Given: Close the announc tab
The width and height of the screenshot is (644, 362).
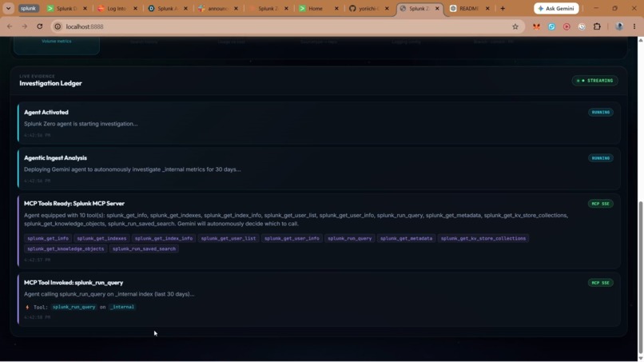Looking at the screenshot, I should (236, 8).
